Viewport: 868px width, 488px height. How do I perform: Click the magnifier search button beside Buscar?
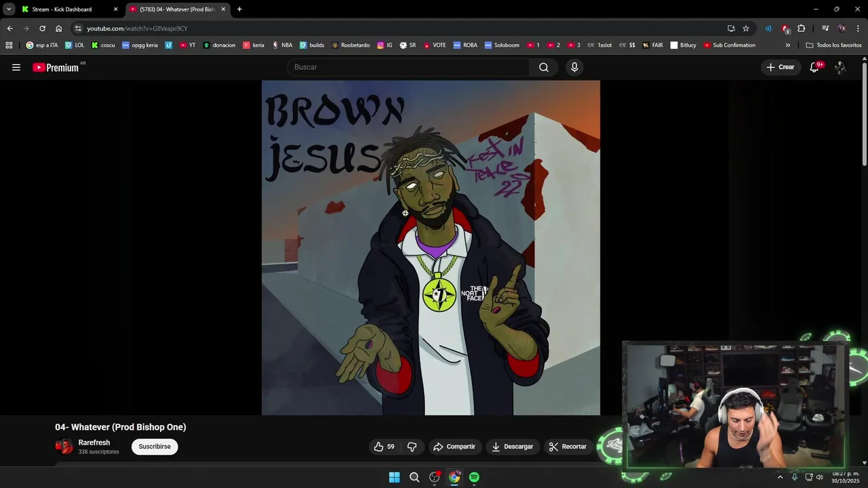(x=544, y=67)
